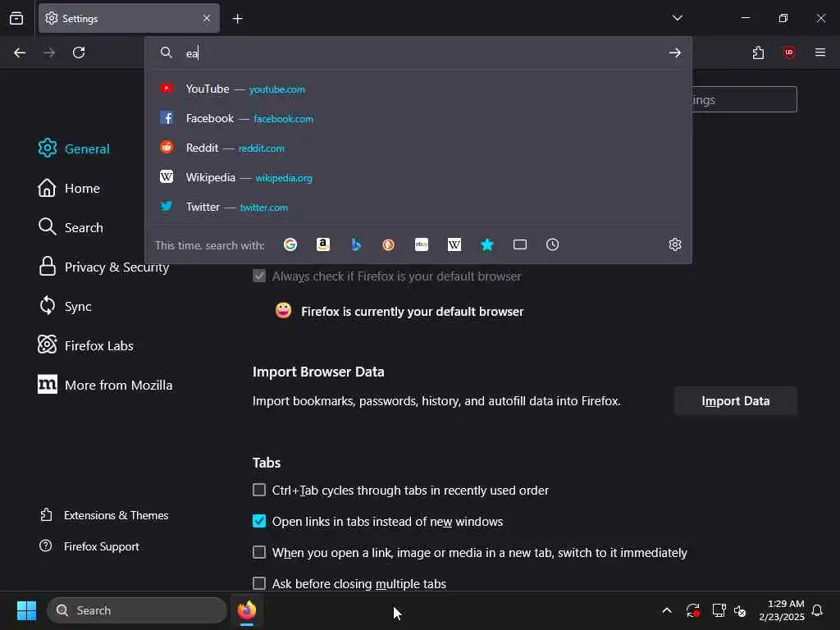Search bookmarks using the star icon
This screenshot has height=630, width=840.
point(487,244)
